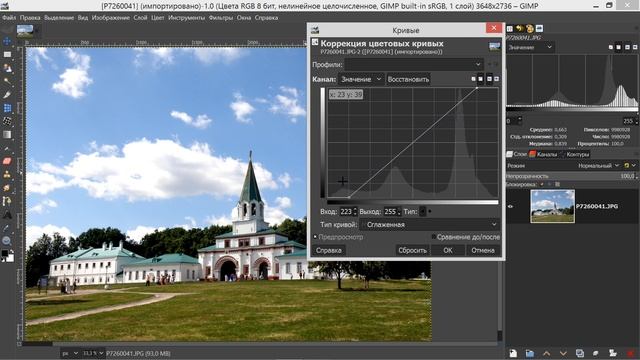Toggle lock alpha icon in Layers panel
The image size is (640, 360).
[558, 184]
